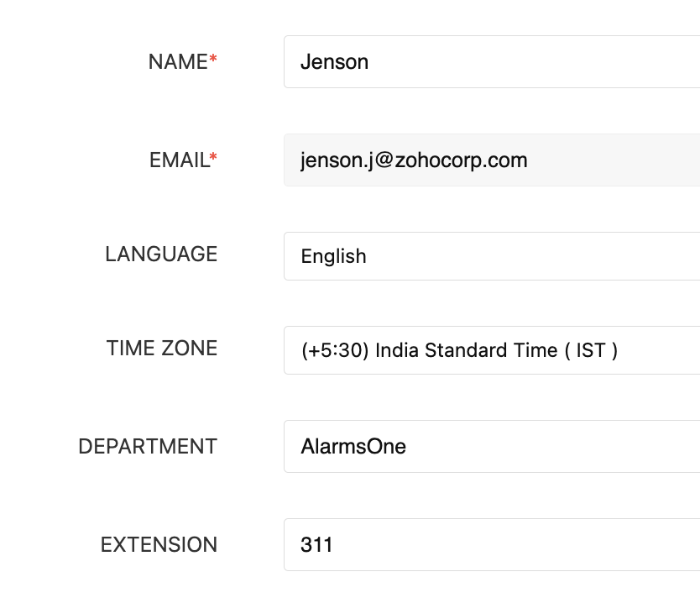Click the NAME field label
This screenshot has height=598, width=700.
(178, 61)
